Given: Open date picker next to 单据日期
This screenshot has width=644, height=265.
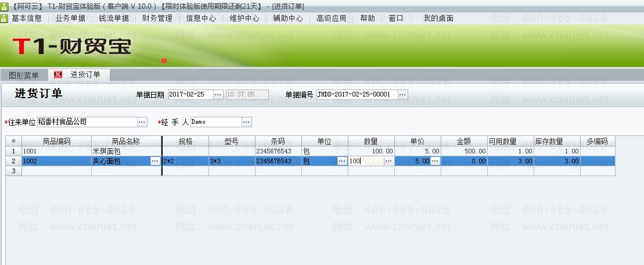Looking at the screenshot, I should (x=218, y=95).
